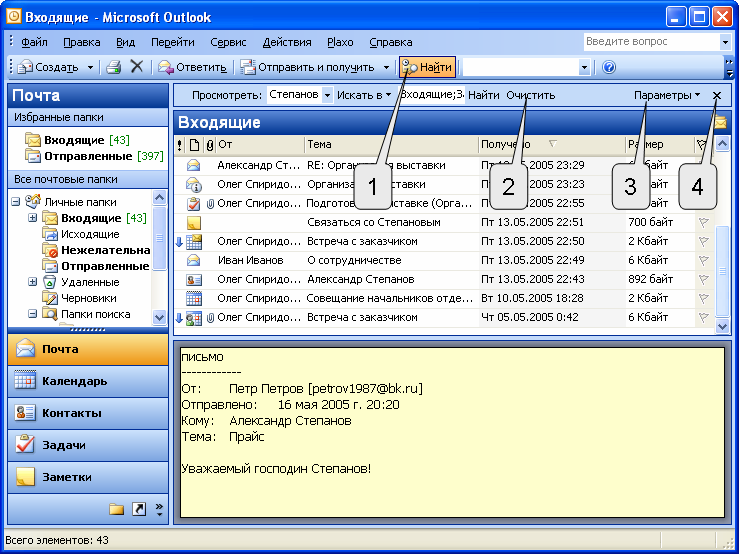
Task: Open the Вид menu
Action: coord(125,42)
